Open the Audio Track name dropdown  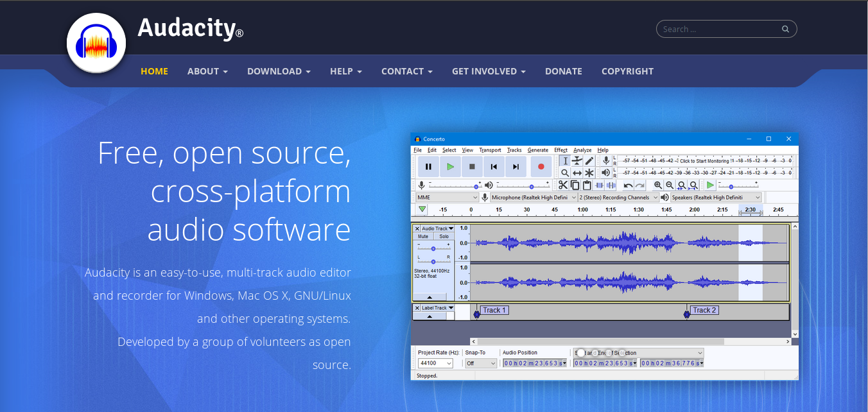point(438,228)
